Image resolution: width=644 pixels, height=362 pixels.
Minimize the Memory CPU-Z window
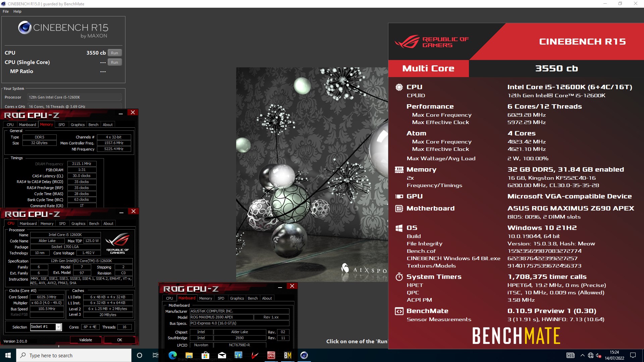(x=121, y=114)
